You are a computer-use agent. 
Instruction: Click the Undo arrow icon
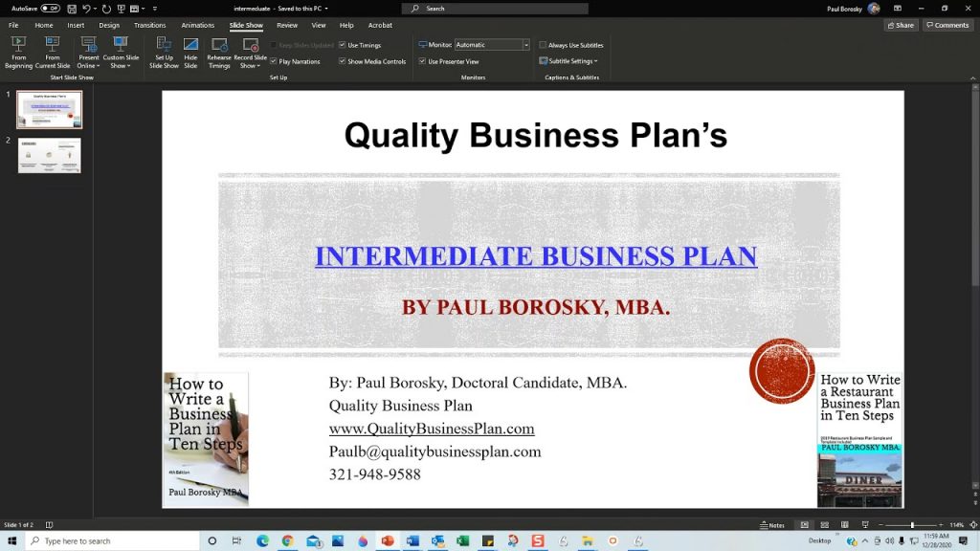[87, 9]
